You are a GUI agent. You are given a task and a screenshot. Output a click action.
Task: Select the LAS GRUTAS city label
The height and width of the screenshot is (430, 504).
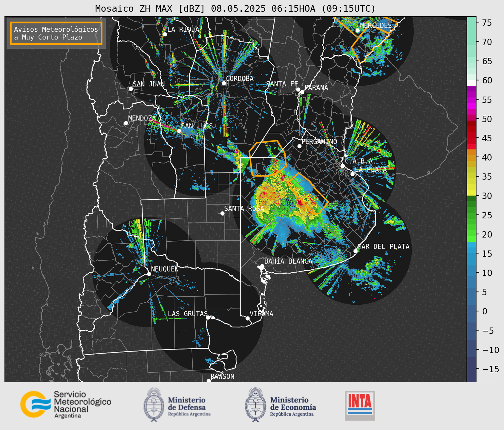(x=188, y=314)
